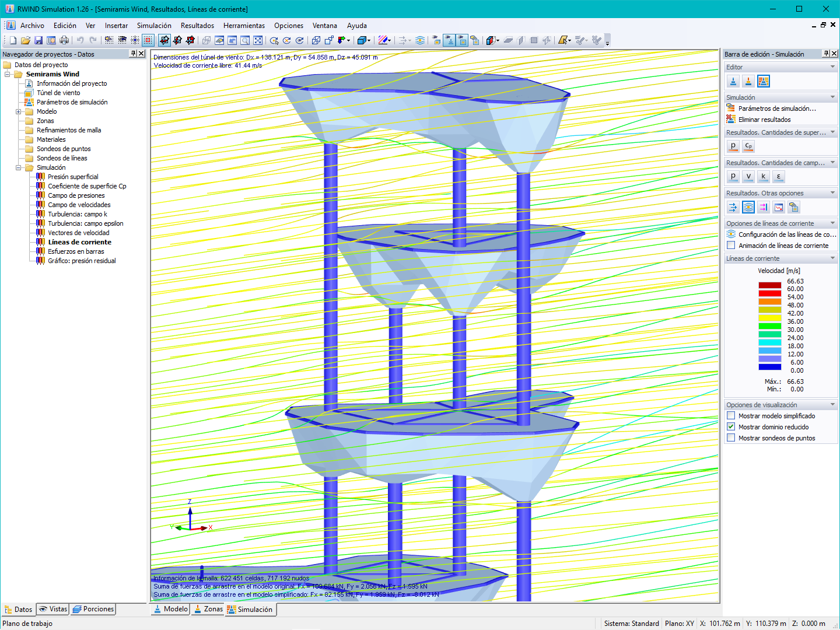This screenshot has height=630, width=840.
Task: Collapse the Editor panel section arrow
Action: [832, 67]
